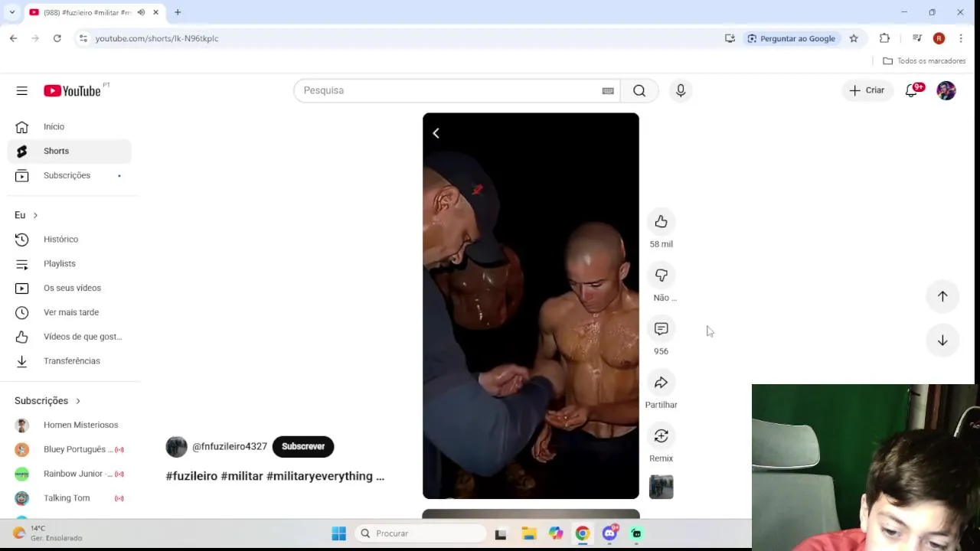Screen dimensions: 980x551
Task: Open Vídeos de que gostou
Action: click(x=70, y=337)
